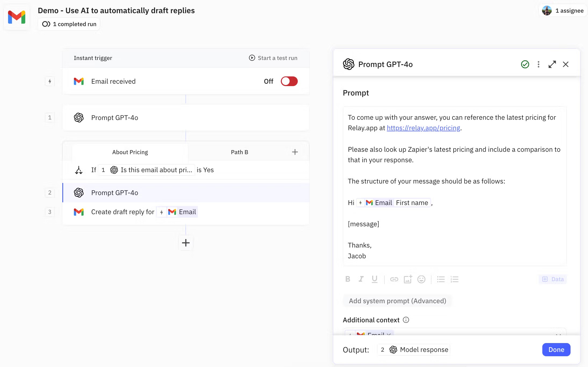Select the Email received trigger step
This screenshot has height=367, width=588.
coord(186,81)
